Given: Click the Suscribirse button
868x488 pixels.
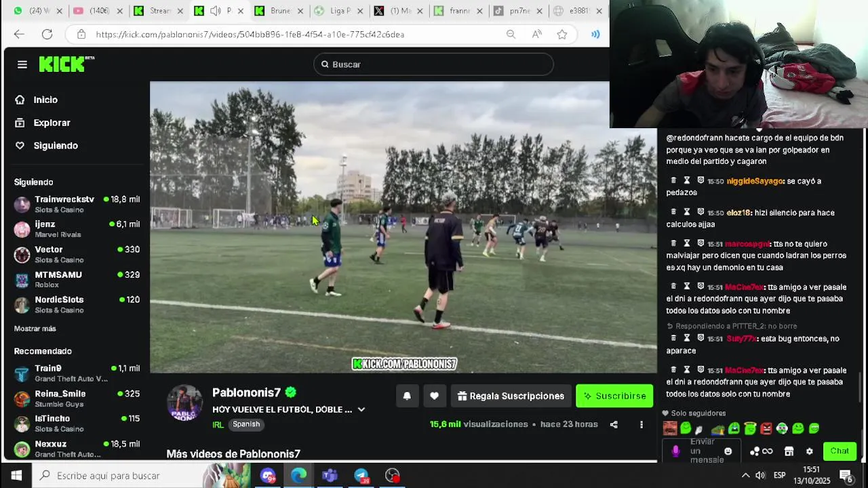Looking at the screenshot, I should 614,396.
